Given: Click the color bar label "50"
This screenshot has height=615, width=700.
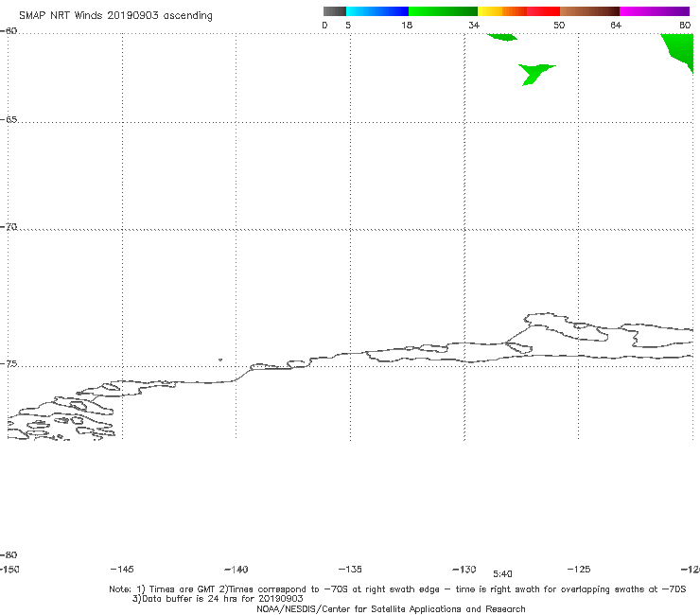Looking at the screenshot, I should [x=559, y=26].
